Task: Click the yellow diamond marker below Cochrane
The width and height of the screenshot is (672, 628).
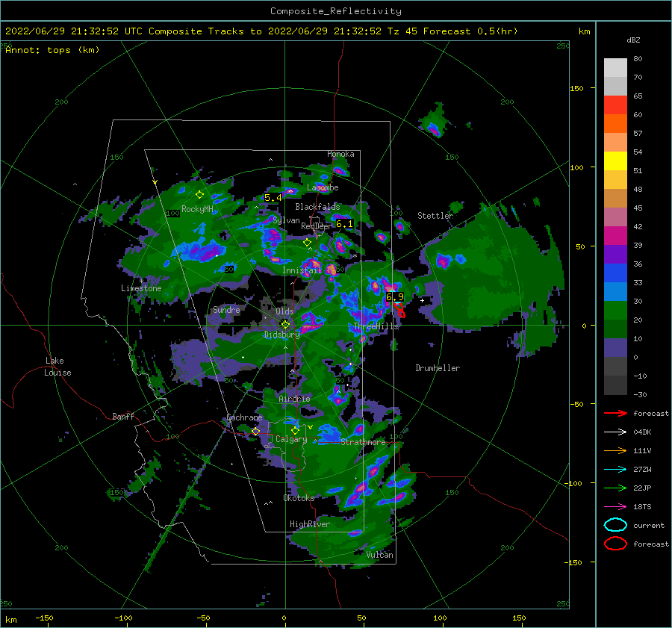Action: (x=256, y=432)
